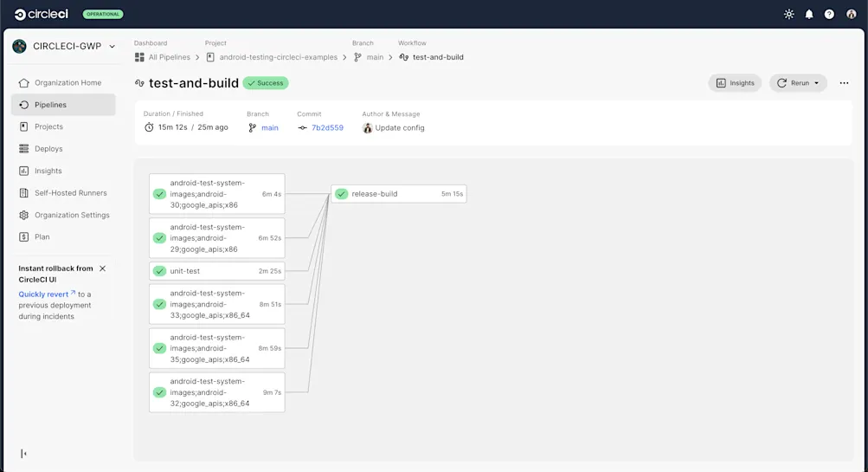Click the 15m 12s duration text
The height and width of the screenshot is (472, 868).
tap(172, 127)
